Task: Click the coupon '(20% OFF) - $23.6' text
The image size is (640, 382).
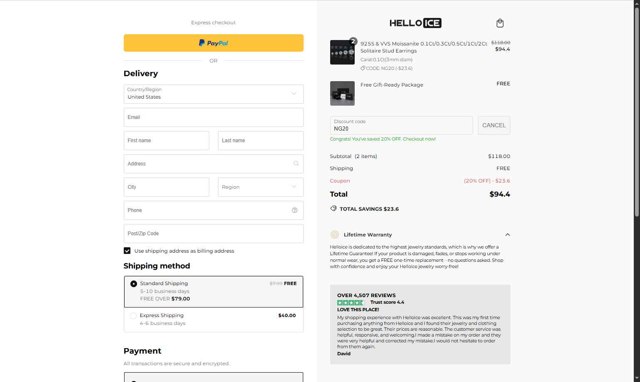Action: point(487,181)
